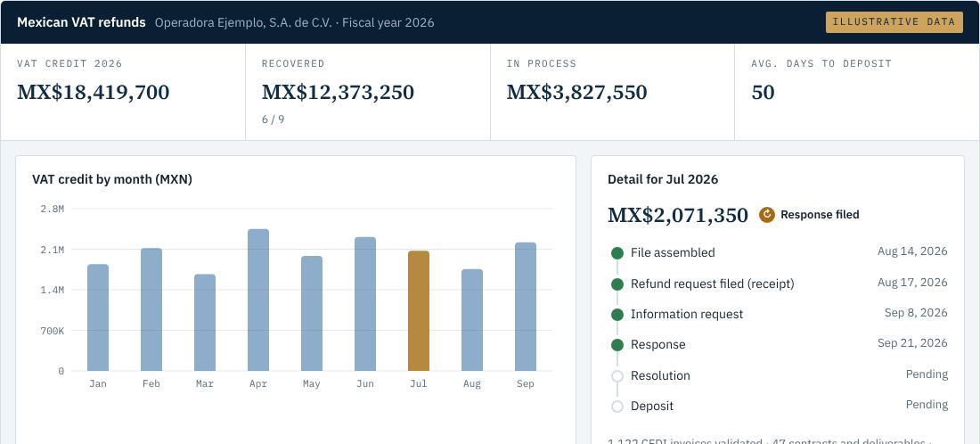Click the 1.4M y-axis label
This screenshot has height=444, width=980.
(x=53, y=290)
